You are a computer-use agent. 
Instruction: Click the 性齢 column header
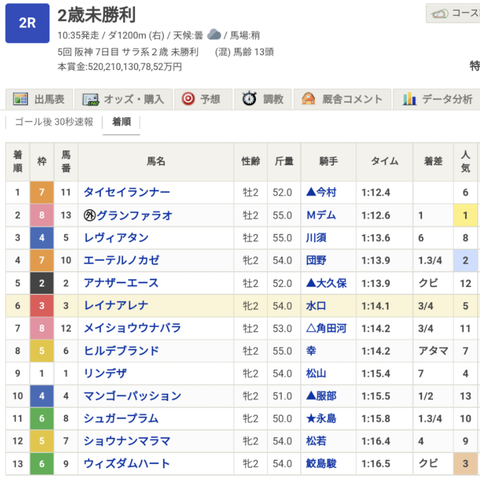click(x=251, y=162)
